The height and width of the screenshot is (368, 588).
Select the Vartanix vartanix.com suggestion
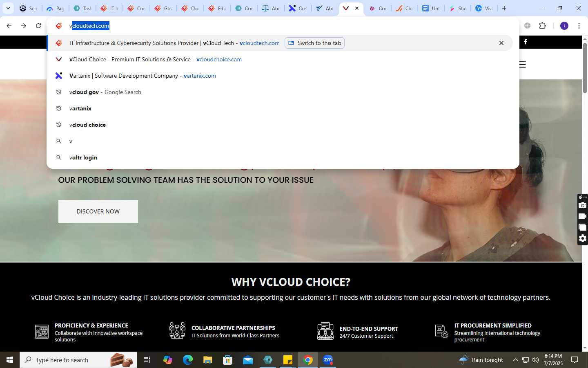[x=279, y=76]
